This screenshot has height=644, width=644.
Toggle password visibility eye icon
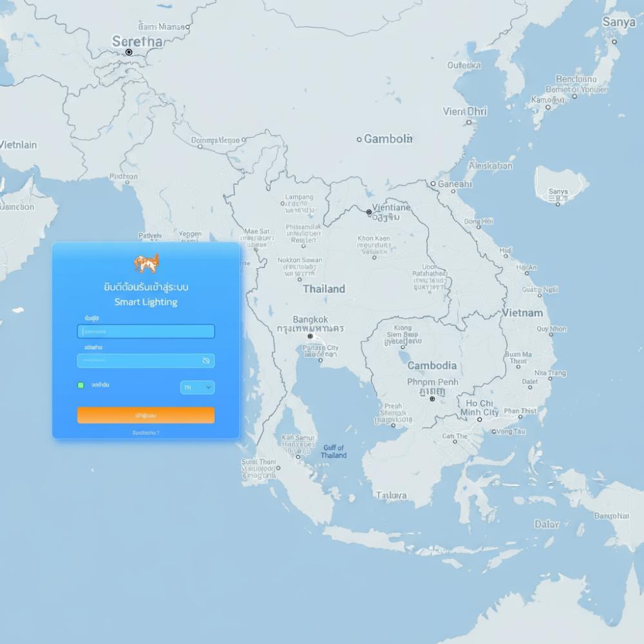pyautogui.click(x=206, y=361)
